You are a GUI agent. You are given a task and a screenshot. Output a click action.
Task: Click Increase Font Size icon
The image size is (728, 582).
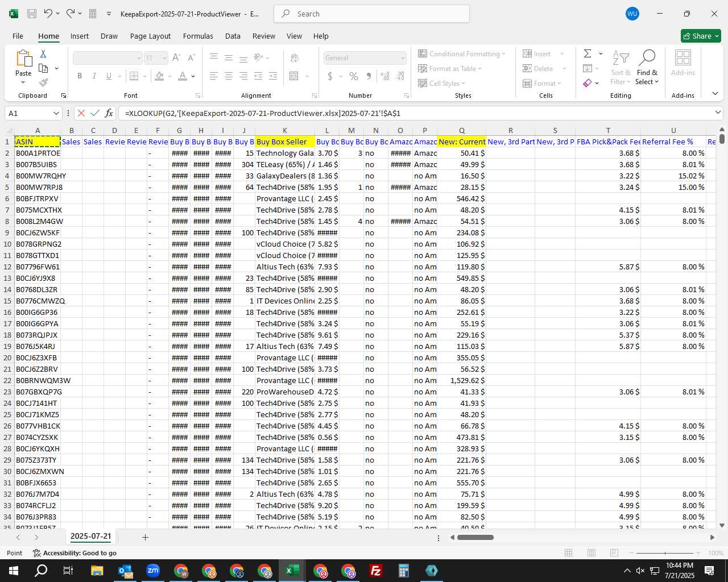[176, 58]
